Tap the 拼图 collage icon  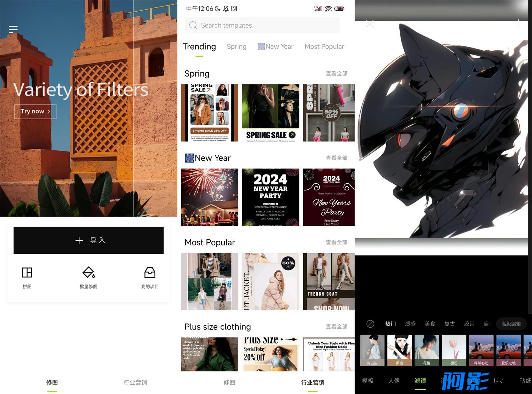coord(27,272)
